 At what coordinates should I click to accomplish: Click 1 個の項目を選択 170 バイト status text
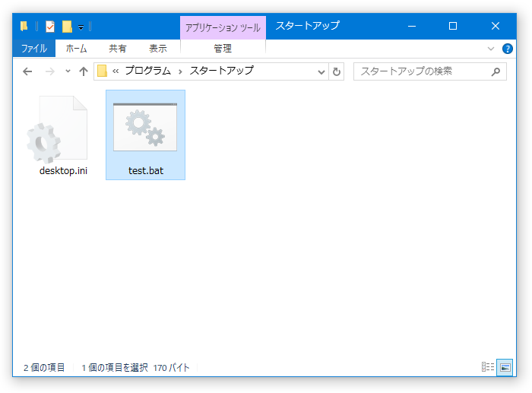tap(136, 368)
